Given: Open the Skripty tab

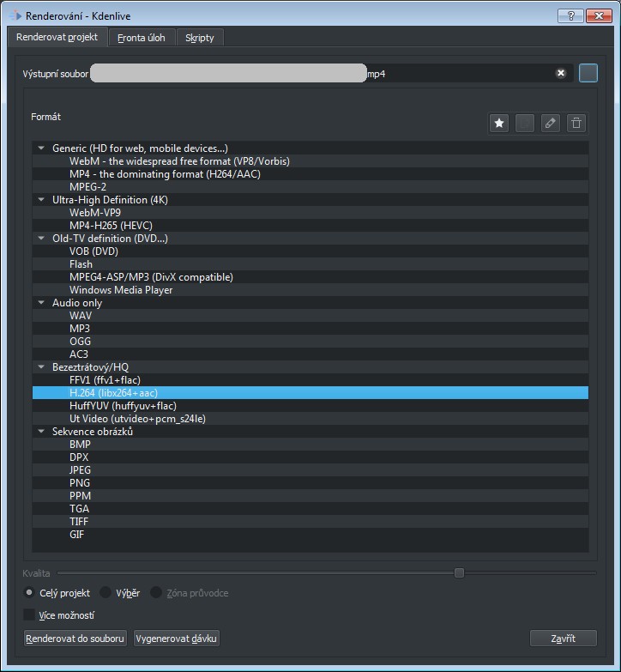Looking at the screenshot, I should pyautogui.click(x=200, y=38).
